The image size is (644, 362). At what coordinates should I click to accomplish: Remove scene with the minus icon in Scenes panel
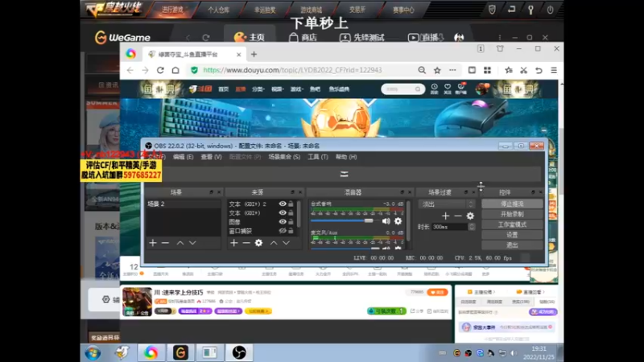tap(165, 243)
